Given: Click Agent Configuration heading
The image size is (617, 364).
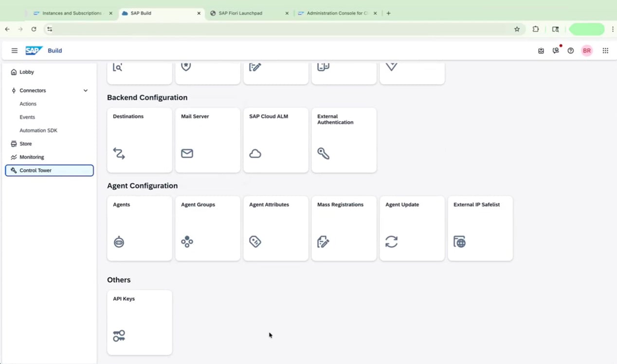Looking at the screenshot, I should coord(142,186).
